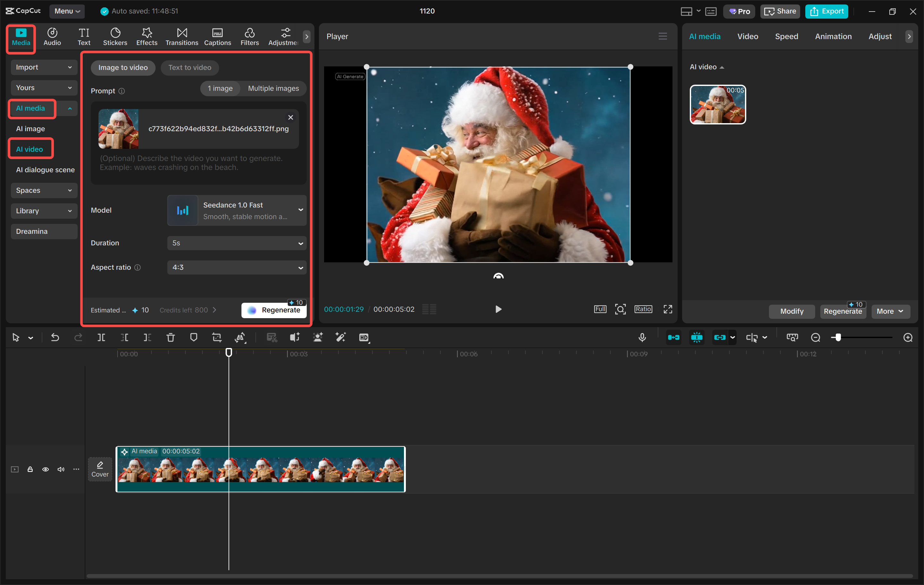
Task: Click the Cover button on timeline
Action: 100,469
